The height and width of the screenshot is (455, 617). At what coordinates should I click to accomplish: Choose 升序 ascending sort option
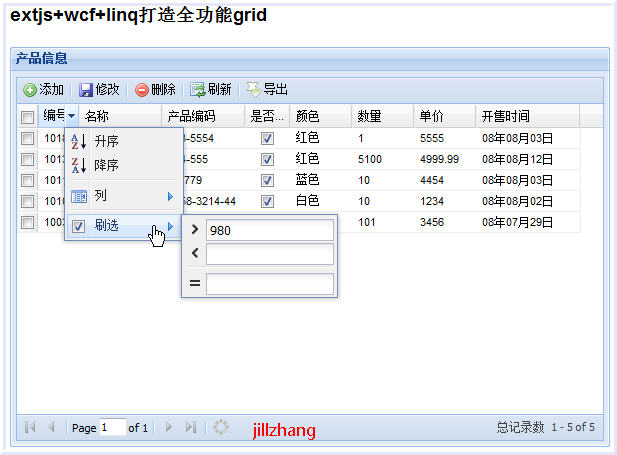coord(106,143)
